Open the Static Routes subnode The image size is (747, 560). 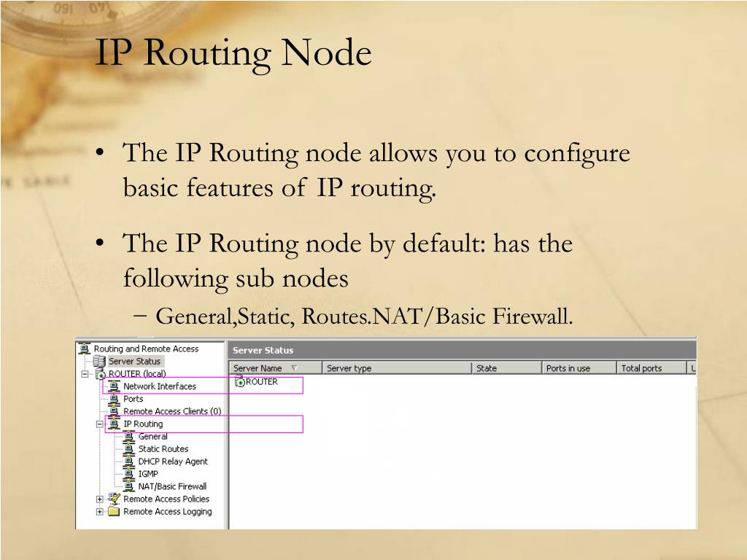tap(163, 448)
